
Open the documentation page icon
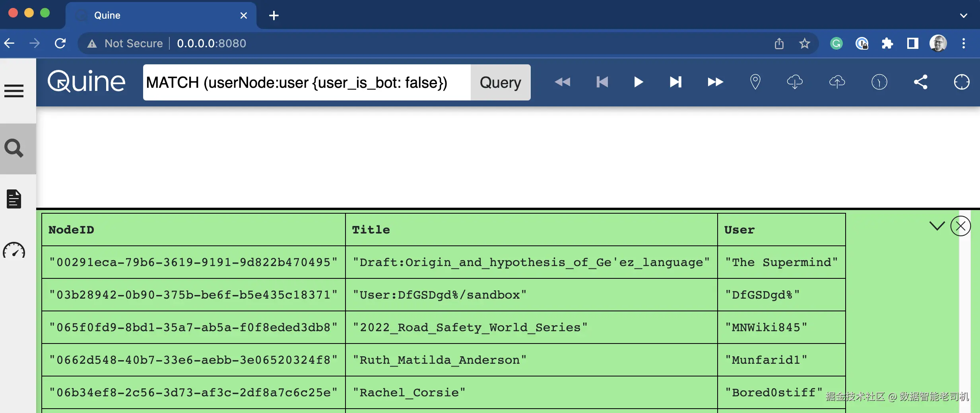pos(14,199)
